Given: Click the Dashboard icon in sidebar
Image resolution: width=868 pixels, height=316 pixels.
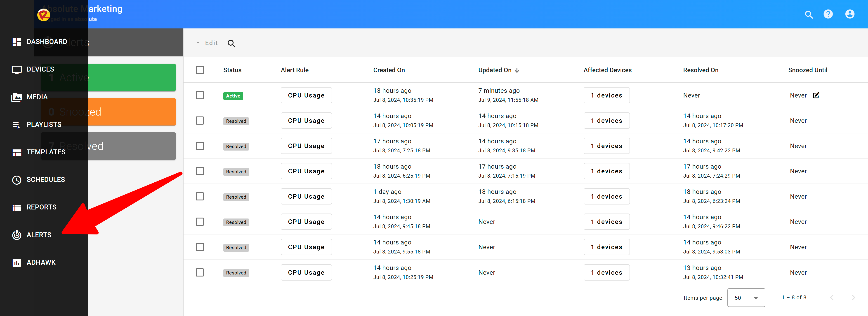Looking at the screenshot, I should click(x=17, y=42).
